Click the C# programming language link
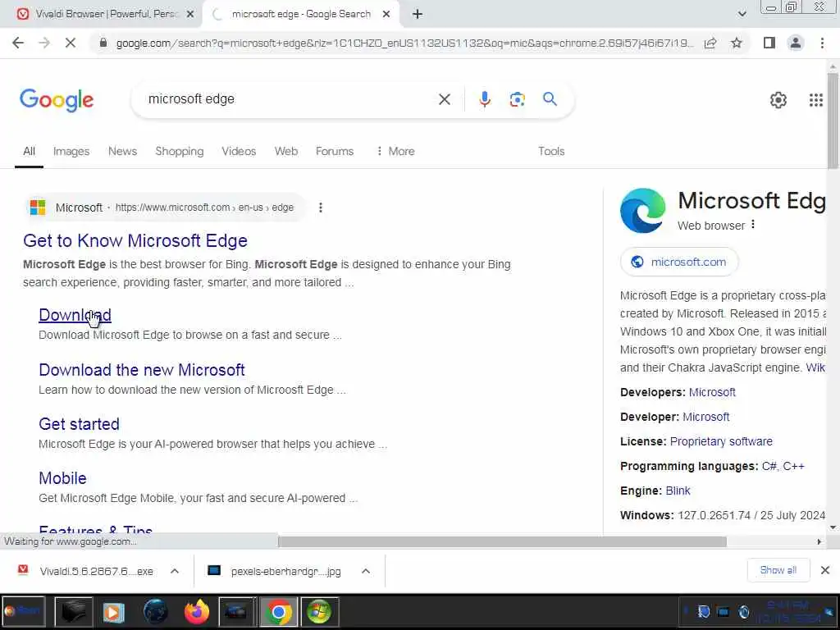The height and width of the screenshot is (630, 840). point(769,466)
